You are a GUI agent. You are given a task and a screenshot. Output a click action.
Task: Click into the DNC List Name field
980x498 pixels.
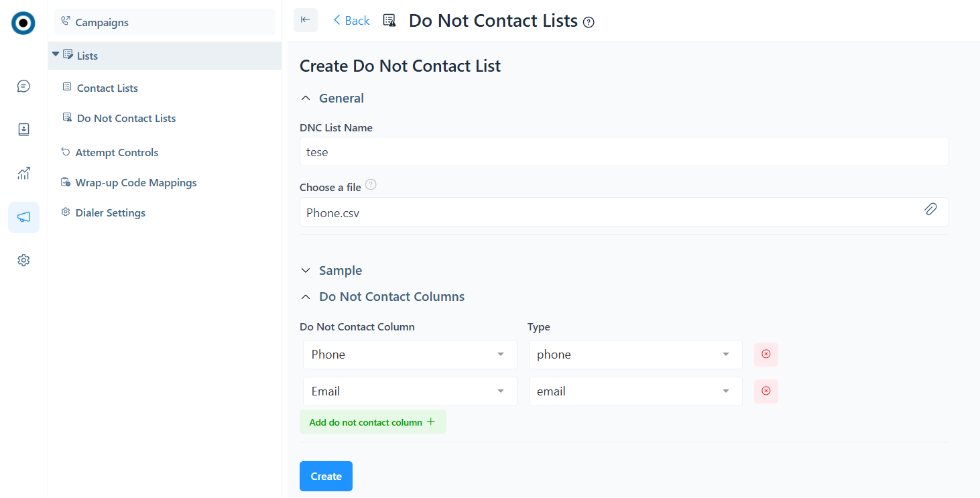(x=623, y=152)
